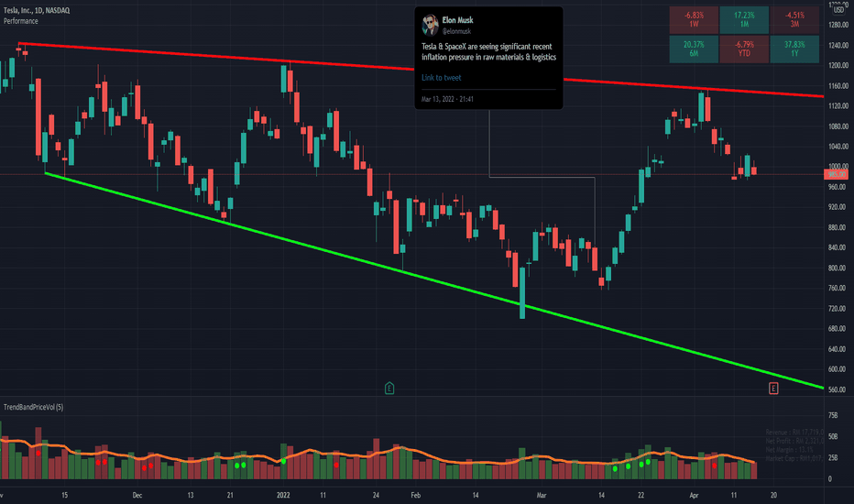Image resolution: width=854 pixels, height=504 pixels.
Task: Click the 560.00 price axis label
Action: [x=838, y=389]
